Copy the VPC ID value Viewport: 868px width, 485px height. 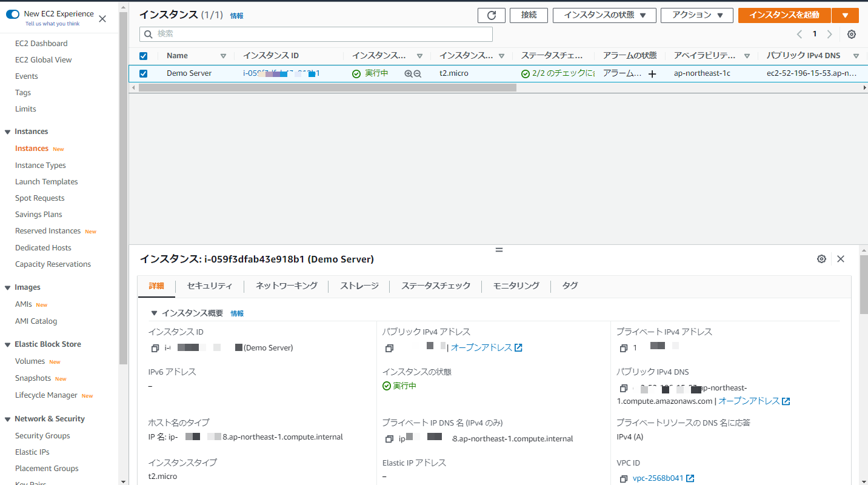coord(624,478)
